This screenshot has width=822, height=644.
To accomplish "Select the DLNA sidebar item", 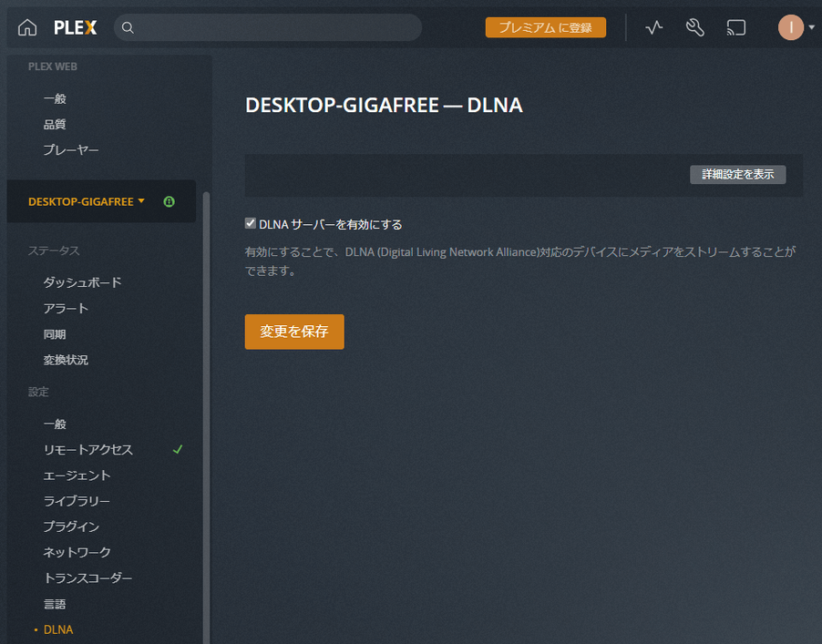I will click(x=58, y=629).
